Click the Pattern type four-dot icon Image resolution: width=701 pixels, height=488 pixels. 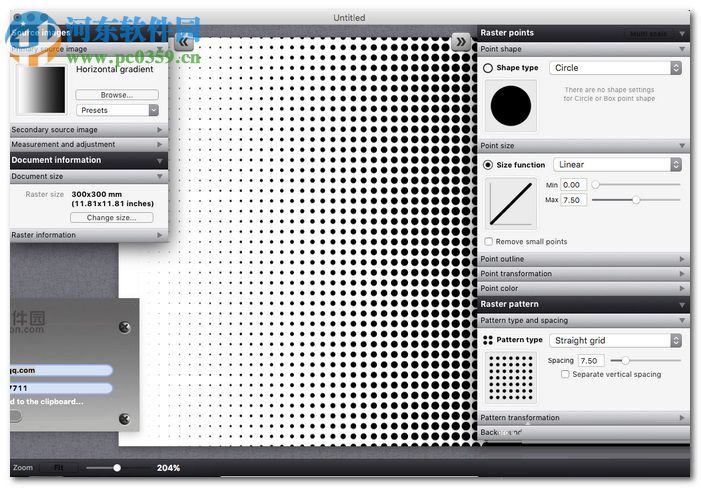tap(488, 340)
